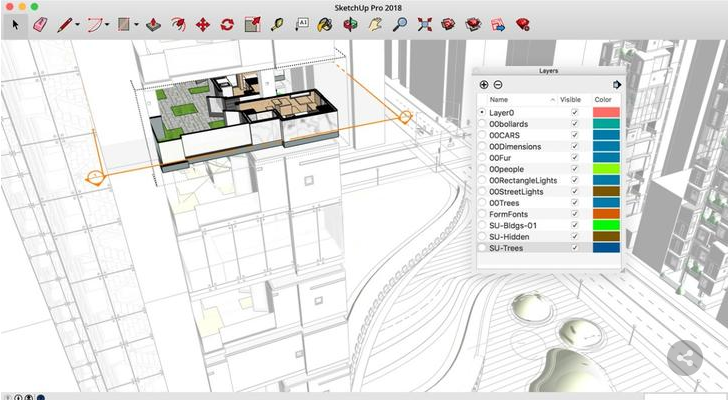
Task: Add a new layer with plus icon
Action: click(484, 84)
